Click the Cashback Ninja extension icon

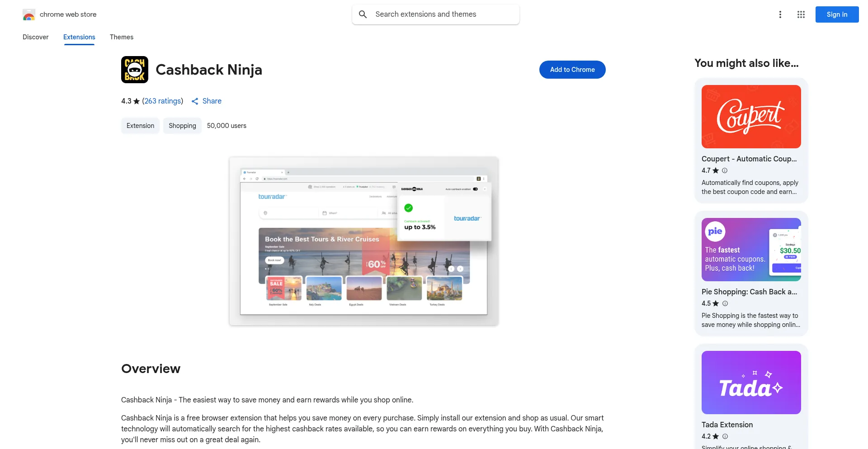[135, 70]
